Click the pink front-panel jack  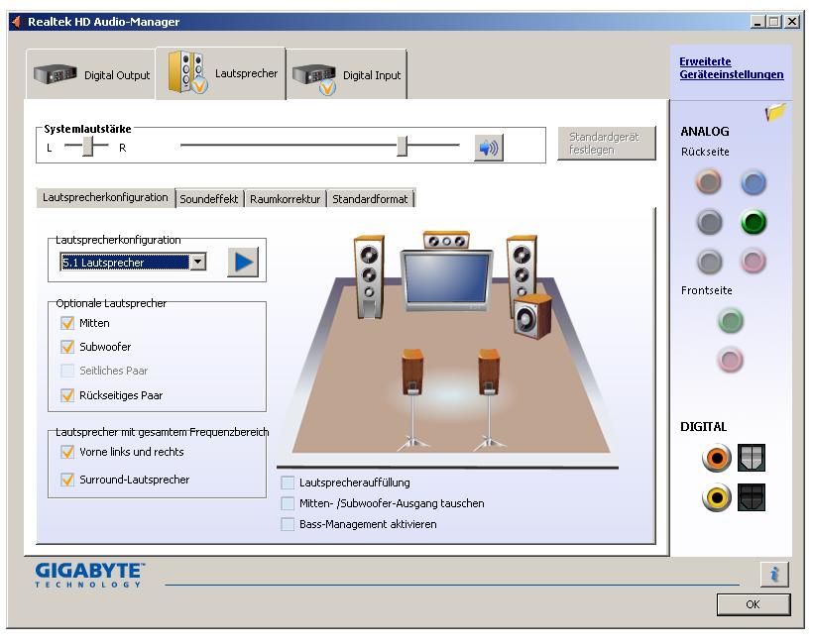point(731,360)
